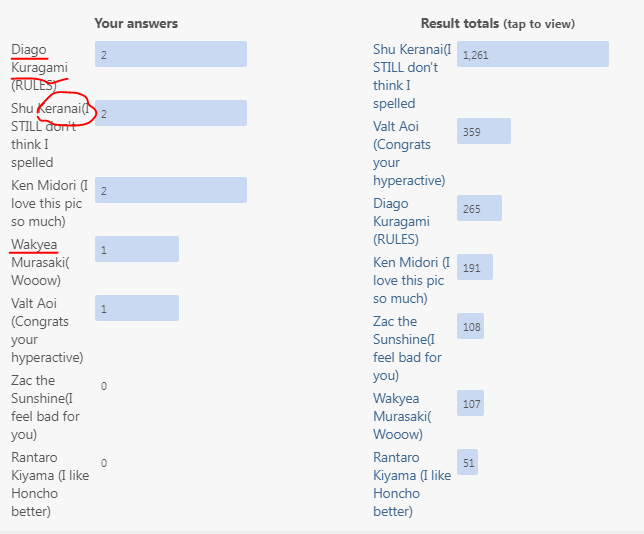Click the 108 votes result bar
The width and height of the screenshot is (644, 534).
470,326
